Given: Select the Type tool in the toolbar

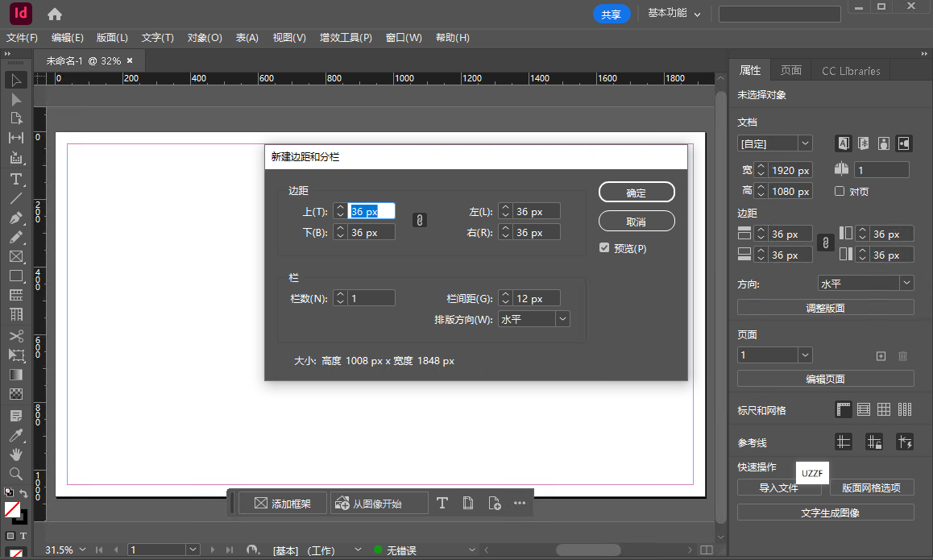Looking at the screenshot, I should point(16,179).
